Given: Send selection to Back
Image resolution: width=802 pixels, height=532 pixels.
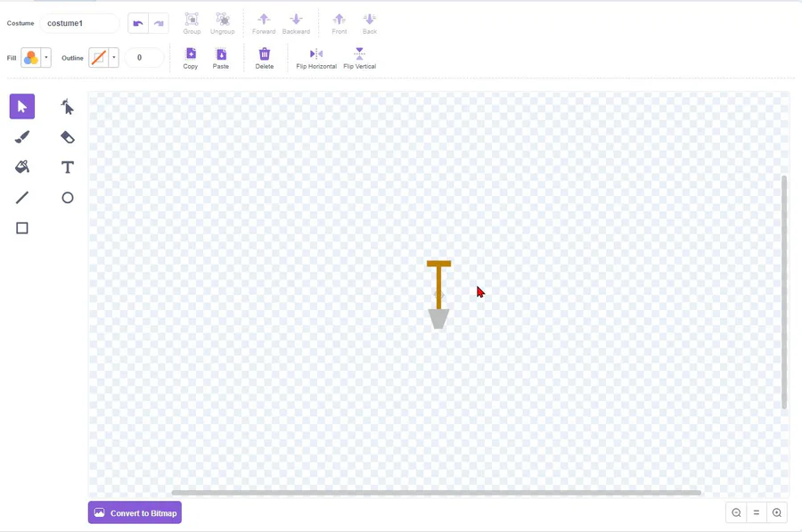Looking at the screenshot, I should point(369,23).
